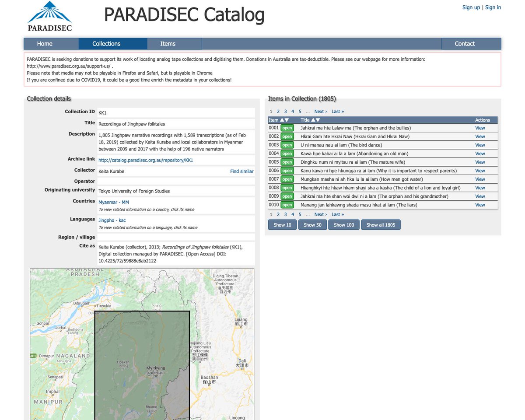
Task: Go to page 4 in pagination below the table
Action: (293, 214)
